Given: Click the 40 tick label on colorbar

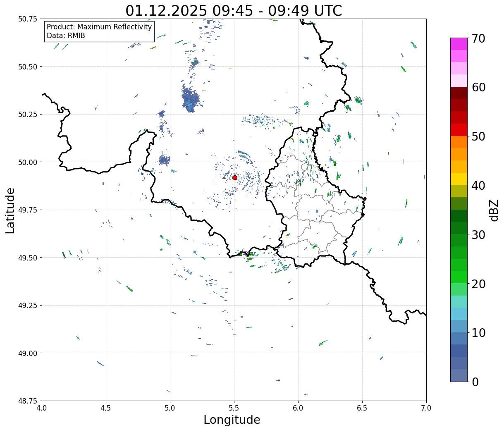Looking at the screenshot, I should tap(478, 186).
